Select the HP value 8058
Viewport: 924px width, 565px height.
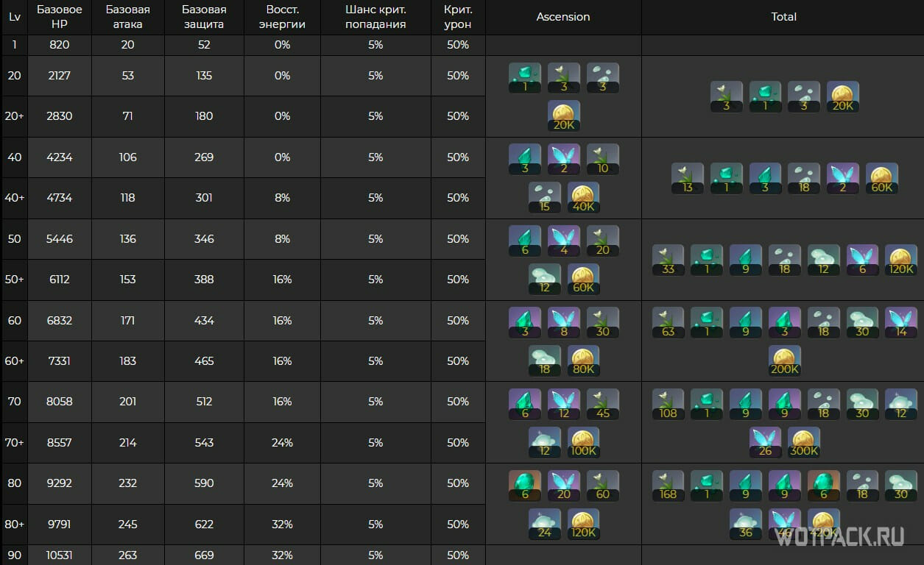[x=60, y=402]
